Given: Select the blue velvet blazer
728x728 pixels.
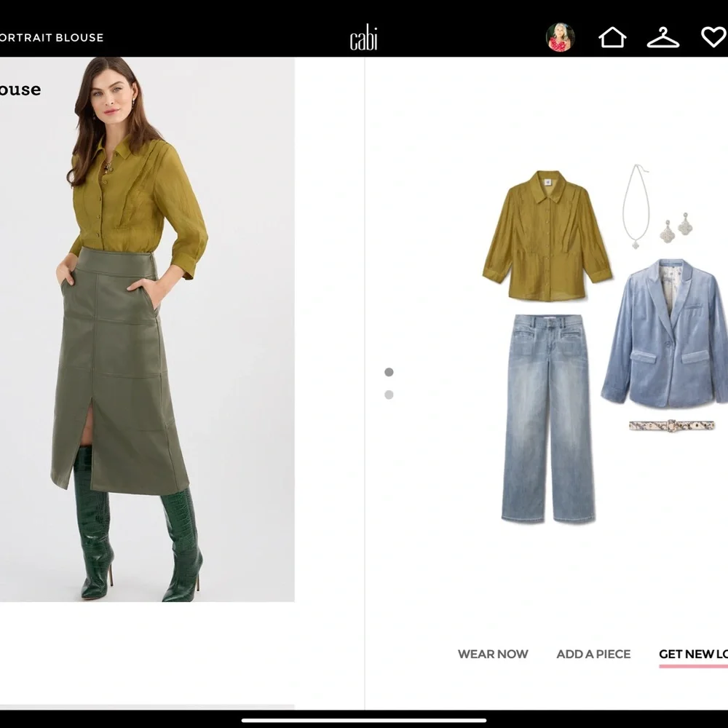Looking at the screenshot, I should [x=665, y=333].
